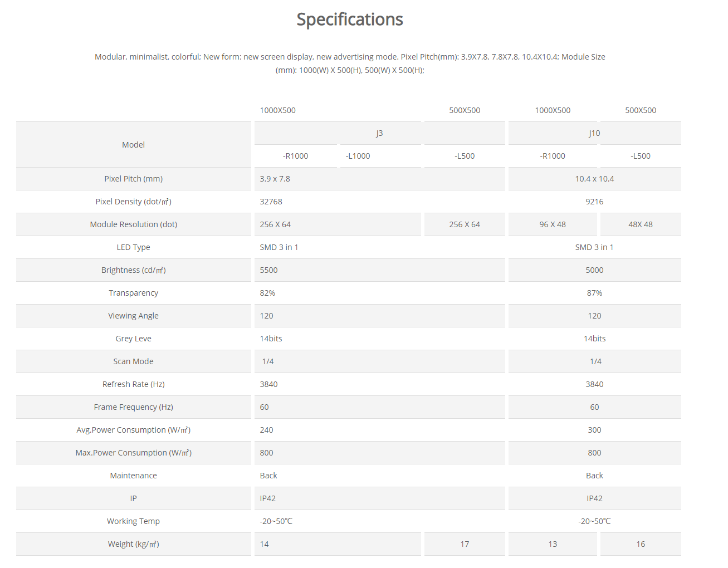
Task: Click the Transparency value 87%
Action: (594, 293)
